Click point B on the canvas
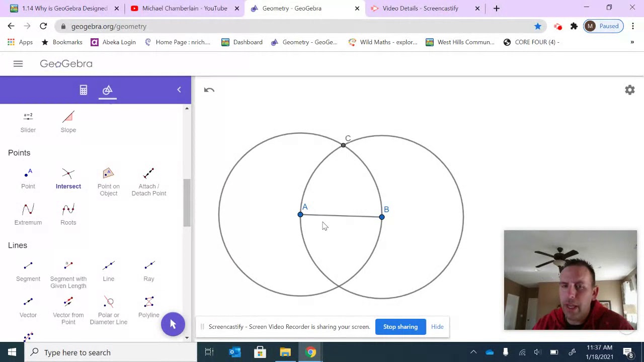The width and height of the screenshot is (644, 362). click(382, 217)
